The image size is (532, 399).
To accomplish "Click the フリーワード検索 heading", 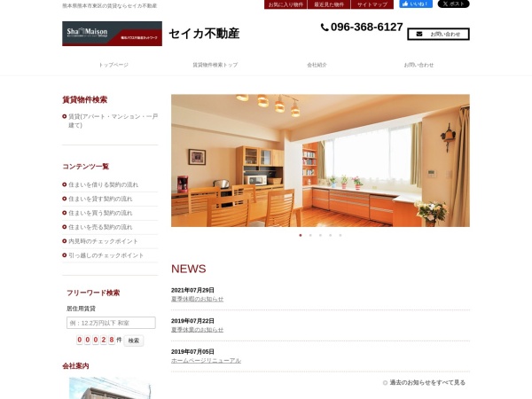I will [93, 293].
